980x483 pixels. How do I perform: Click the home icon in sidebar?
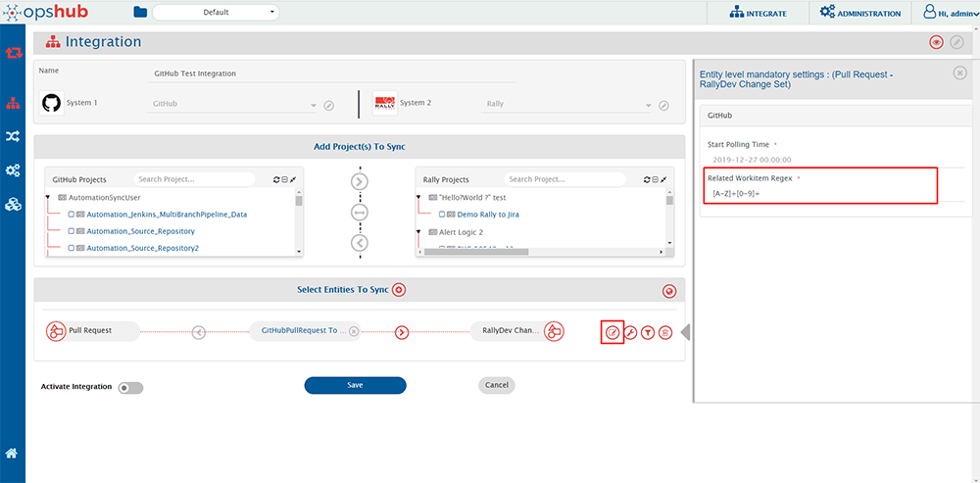pyautogui.click(x=13, y=453)
